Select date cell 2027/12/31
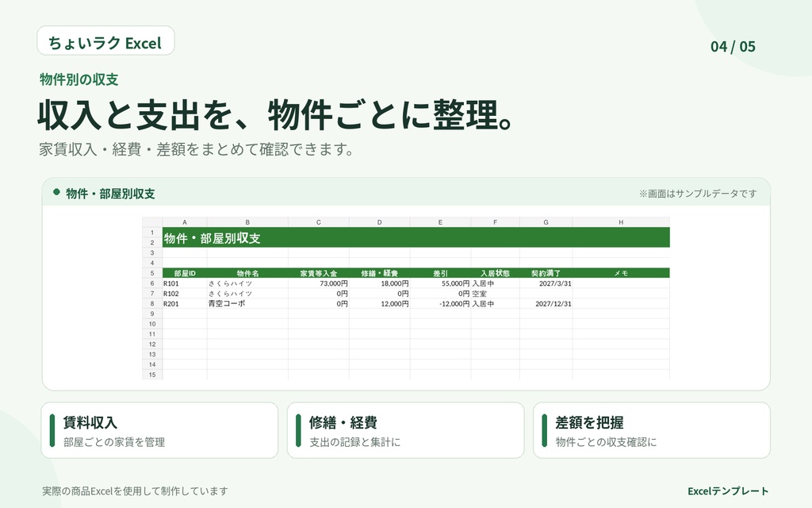This screenshot has height=508, width=812. click(x=546, y=304)
